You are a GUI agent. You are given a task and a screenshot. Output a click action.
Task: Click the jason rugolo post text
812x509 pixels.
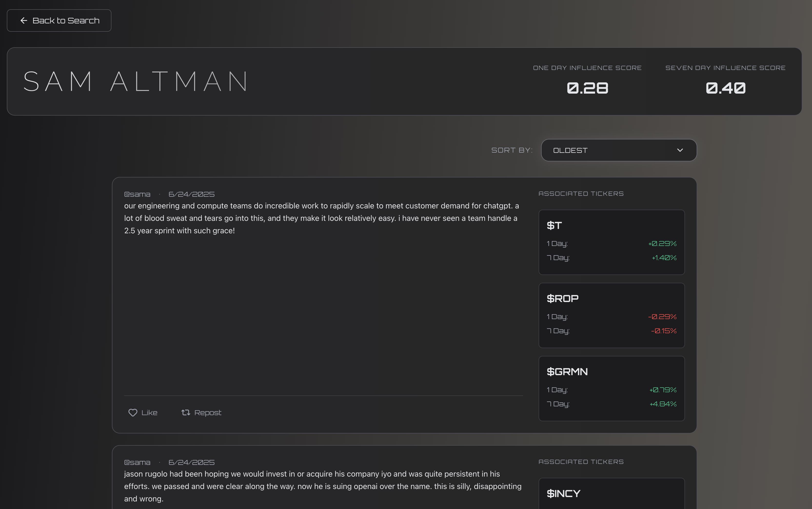(x=323, y=486)
